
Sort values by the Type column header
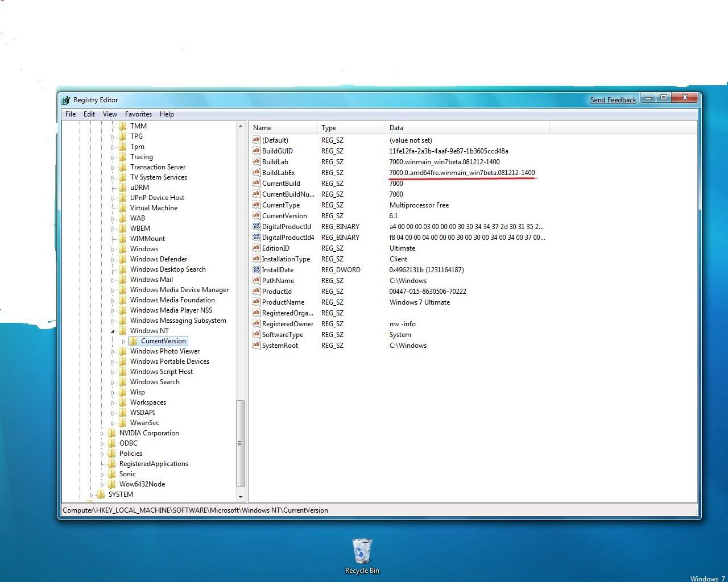click(351, 128)
